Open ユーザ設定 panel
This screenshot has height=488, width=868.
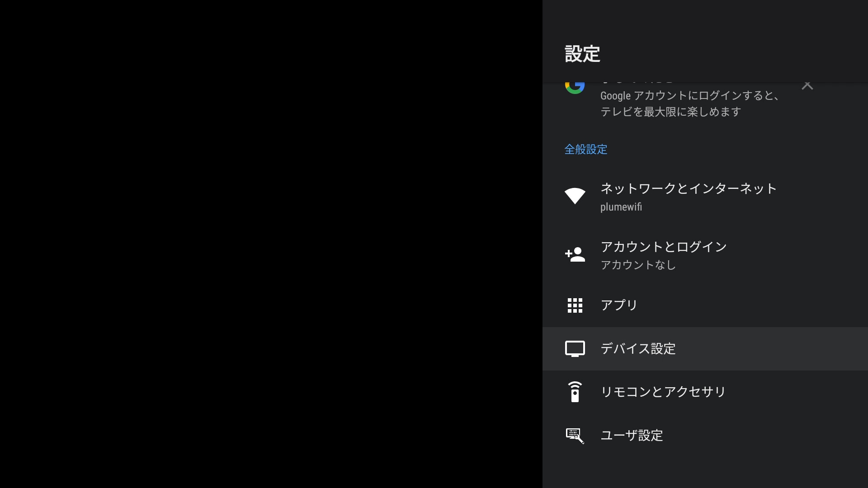[x=631, y=436]
